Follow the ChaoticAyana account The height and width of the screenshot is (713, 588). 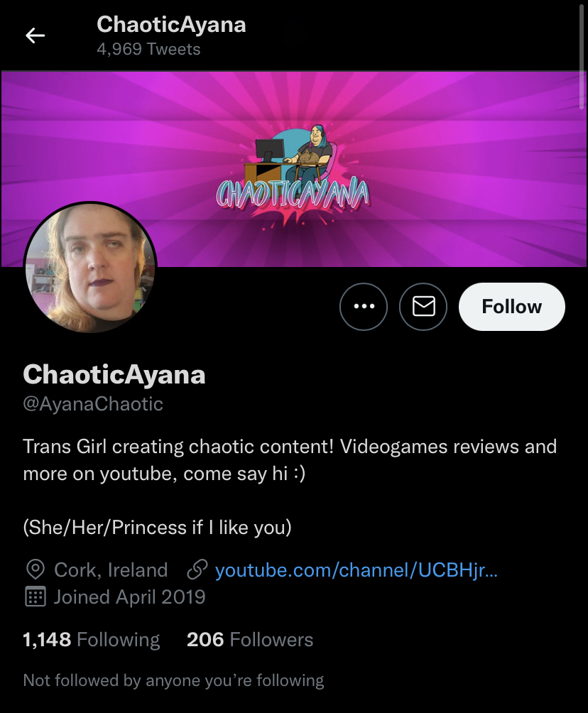[511, 307]
